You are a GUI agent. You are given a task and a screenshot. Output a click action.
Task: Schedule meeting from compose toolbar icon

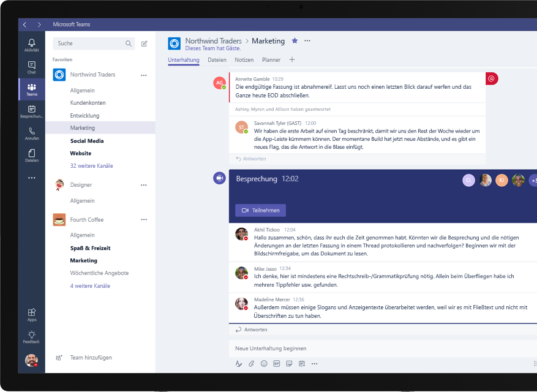(x=302, y=364)
